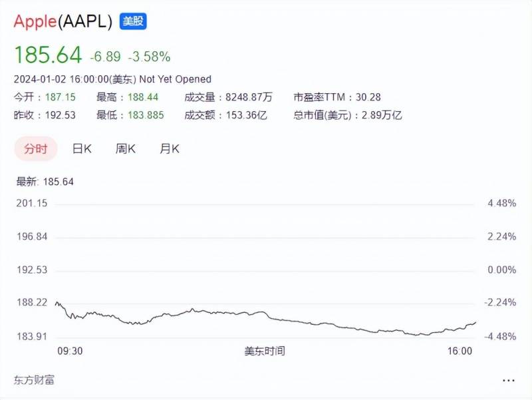Switch to the 日K tab
This screenshot has height=400, width=532.
point(82,148)
